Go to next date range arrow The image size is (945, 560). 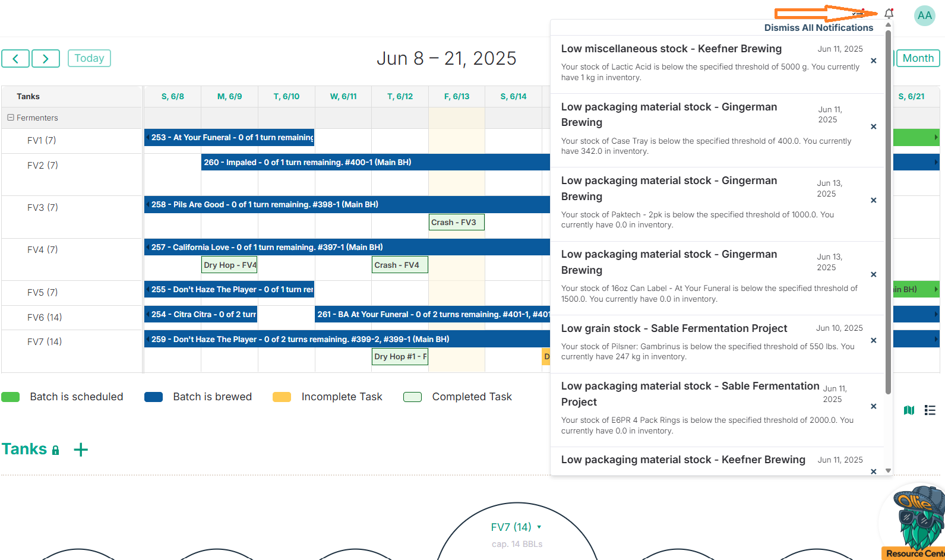pyautogui.click(x=46, y=58)
